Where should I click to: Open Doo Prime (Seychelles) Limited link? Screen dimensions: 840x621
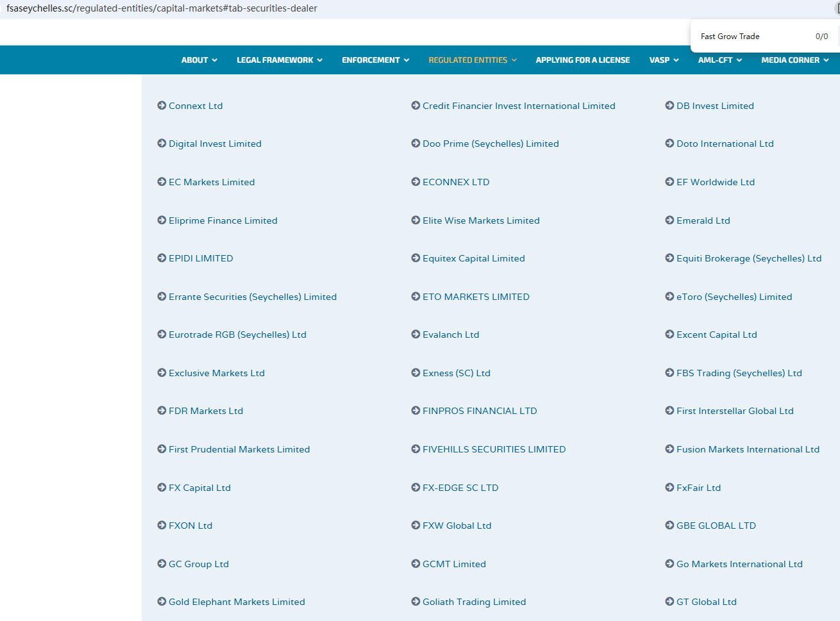point(491,144)
